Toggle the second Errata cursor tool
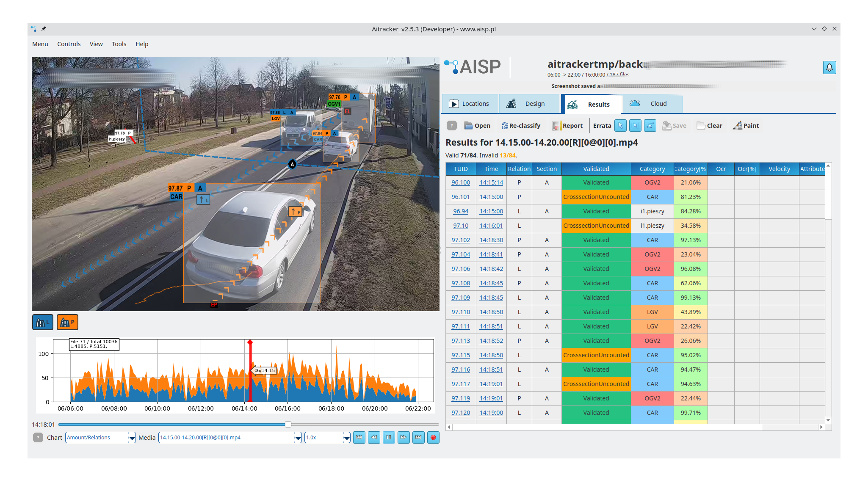Screen dimensions: 868x491 click(x=635, y=126)
